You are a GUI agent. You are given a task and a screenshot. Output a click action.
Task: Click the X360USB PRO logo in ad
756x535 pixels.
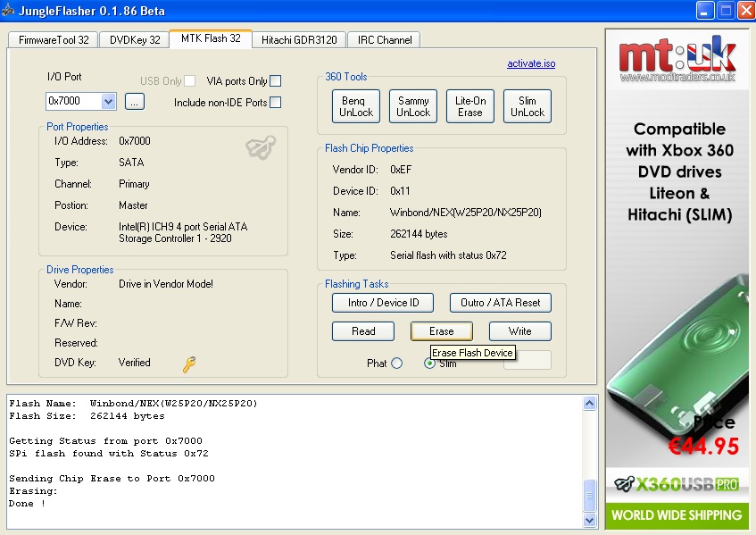pyautogui.click(x=677, y=484)
